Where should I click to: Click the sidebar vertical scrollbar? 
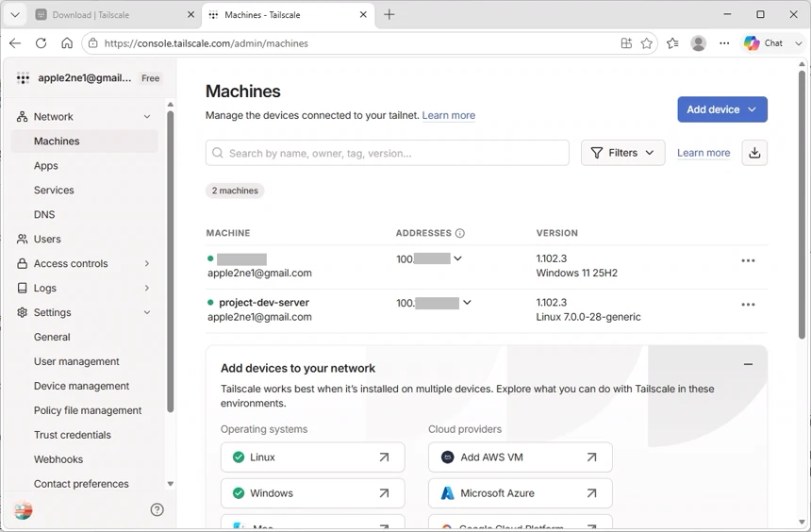point(170,261)
